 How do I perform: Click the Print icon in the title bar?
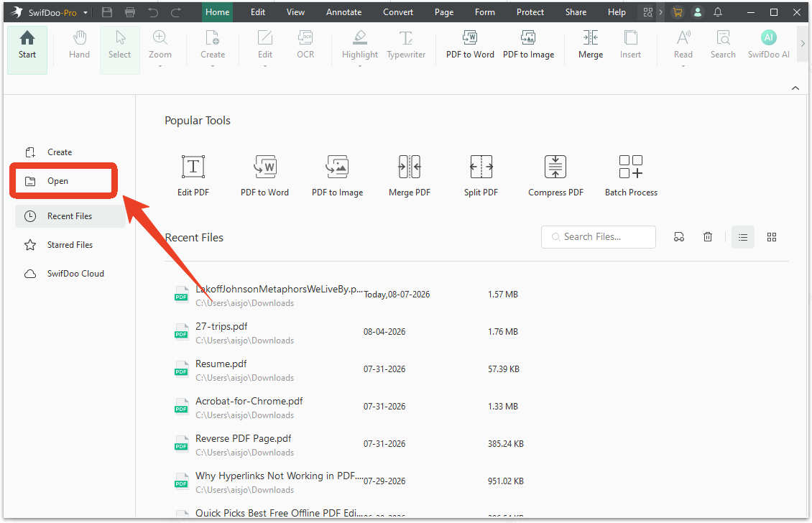[130, 12]
